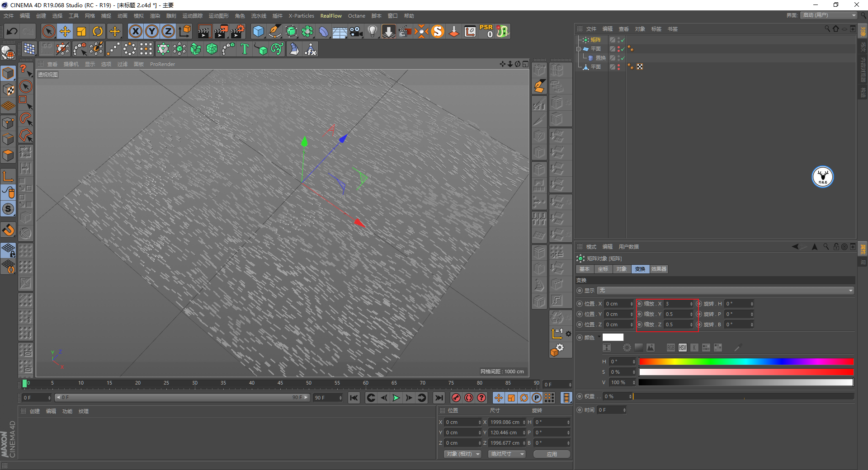
Task: Click the 应用 apply button
Action: (x=552, y=454)
